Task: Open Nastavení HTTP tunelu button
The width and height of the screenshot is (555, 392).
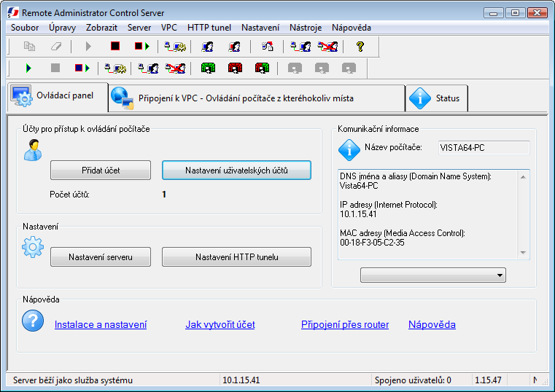Action: tap(236, 257)
